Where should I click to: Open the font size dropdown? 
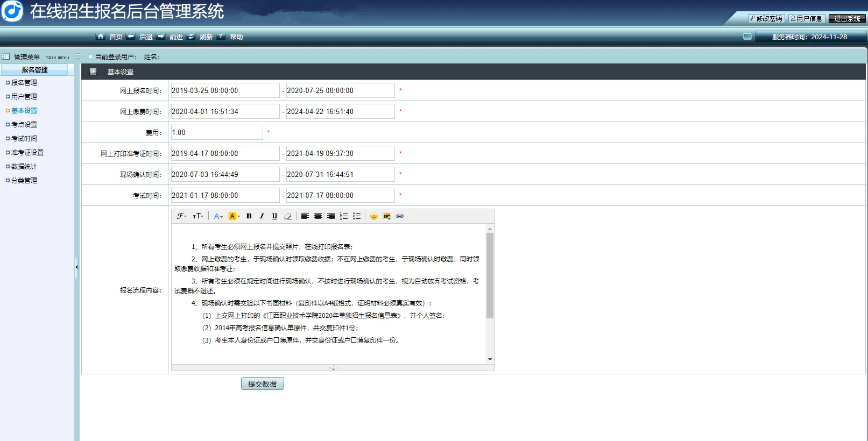[x=198, y=216]
